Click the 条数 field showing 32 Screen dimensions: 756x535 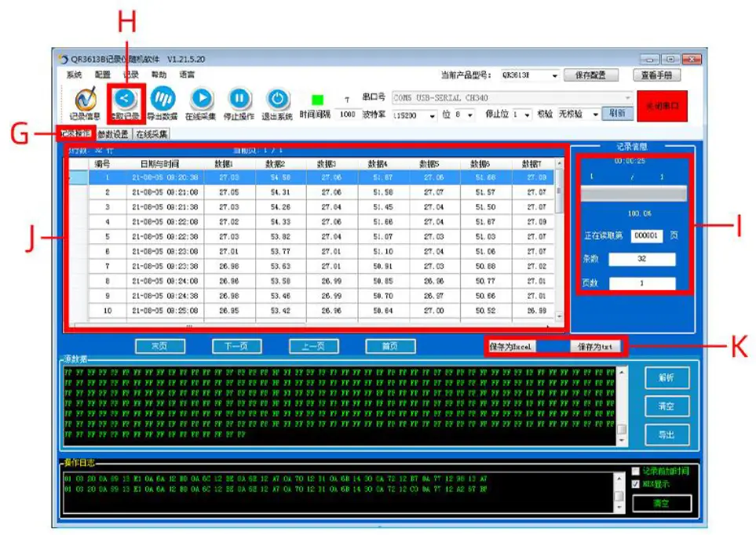point(641,260)
